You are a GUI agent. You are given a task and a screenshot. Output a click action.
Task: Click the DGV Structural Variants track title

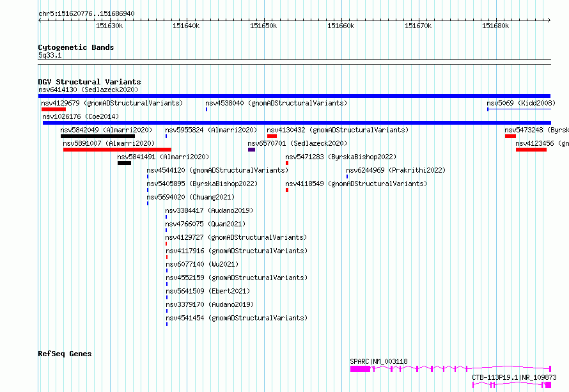[x=90, y=82]
